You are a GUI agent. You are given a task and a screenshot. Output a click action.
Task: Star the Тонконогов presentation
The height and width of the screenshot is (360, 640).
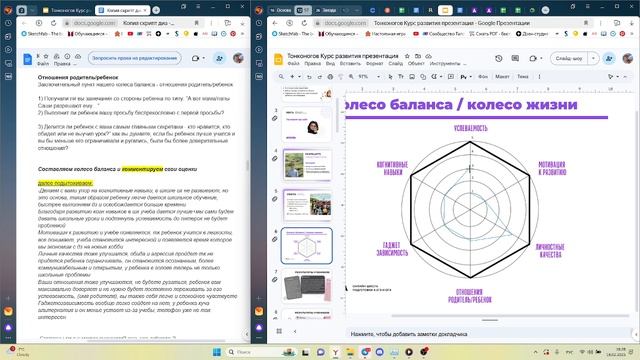coord(407,56)
